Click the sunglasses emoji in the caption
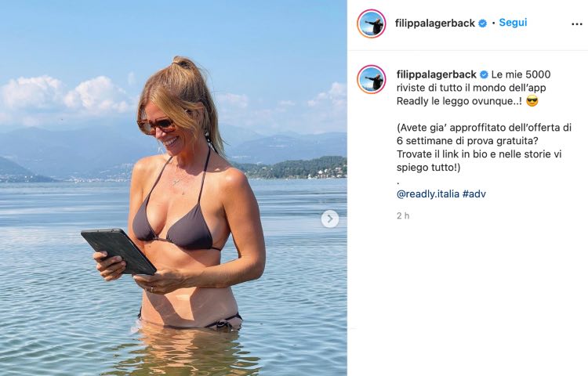The height and width of the screenshot is (376, 588). tap(532, 101)
